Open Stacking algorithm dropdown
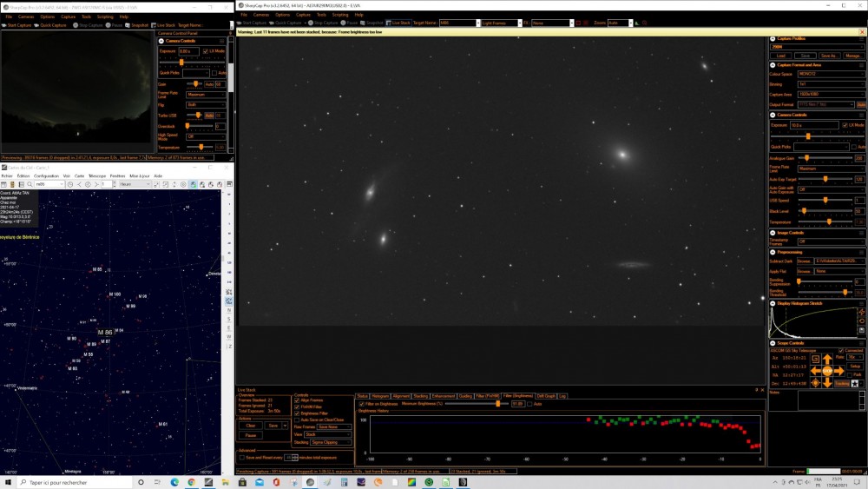This screenshot has width=868, height=489. coord(331,442)
